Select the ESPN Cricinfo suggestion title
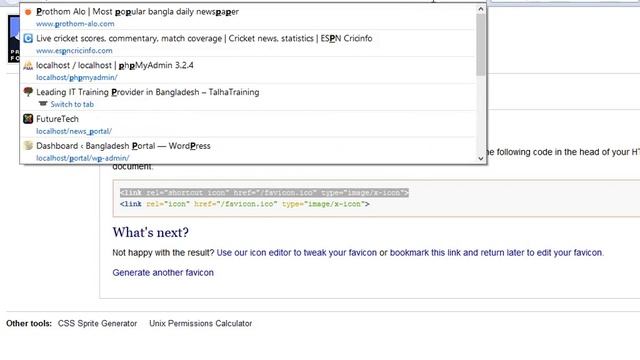The height and width of the screenshot is (360, 640). tap(204, 39)
